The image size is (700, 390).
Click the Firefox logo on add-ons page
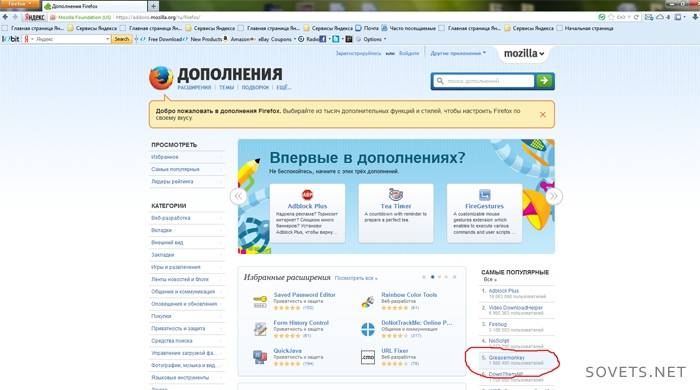tap(161, 78)
